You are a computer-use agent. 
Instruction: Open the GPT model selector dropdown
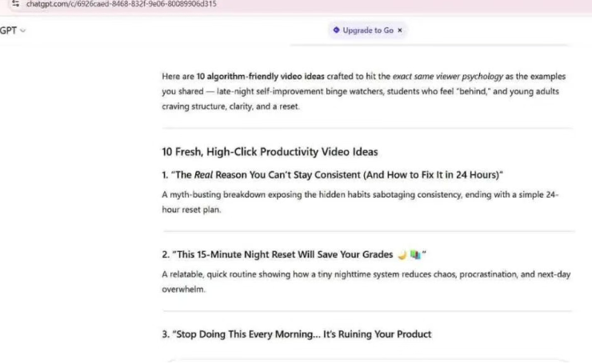click(11, 30)
